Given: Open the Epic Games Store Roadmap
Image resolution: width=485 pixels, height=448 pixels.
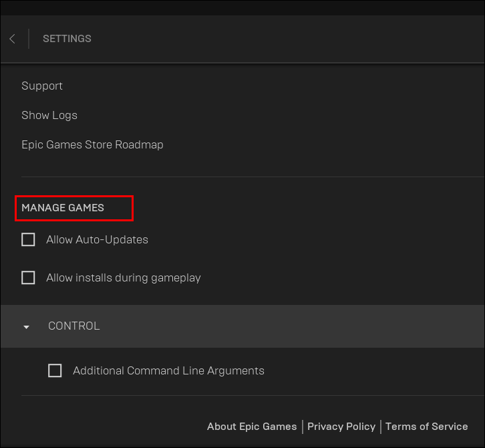Looking at the screenshot, I should point(92,144).
